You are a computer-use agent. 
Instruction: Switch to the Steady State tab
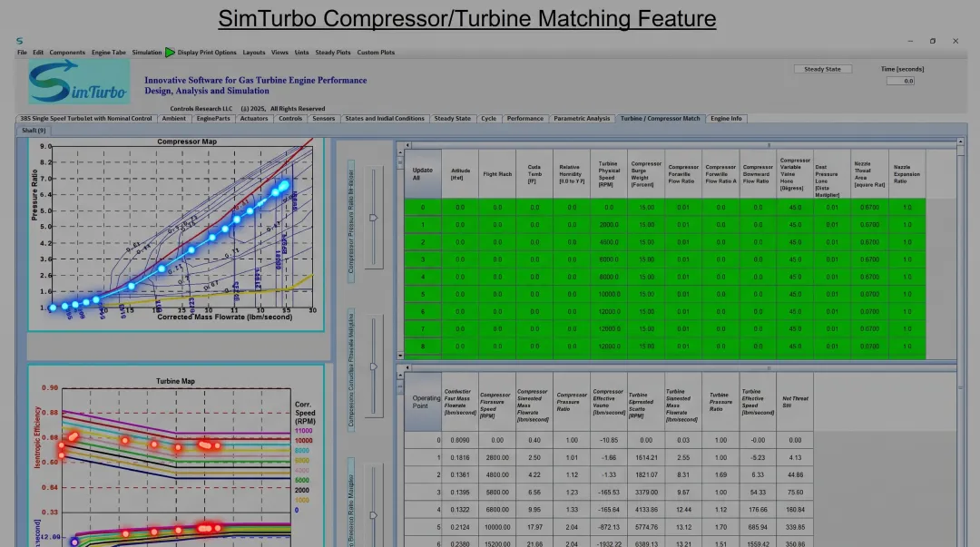pyautogui.click(x=453, y=118)
